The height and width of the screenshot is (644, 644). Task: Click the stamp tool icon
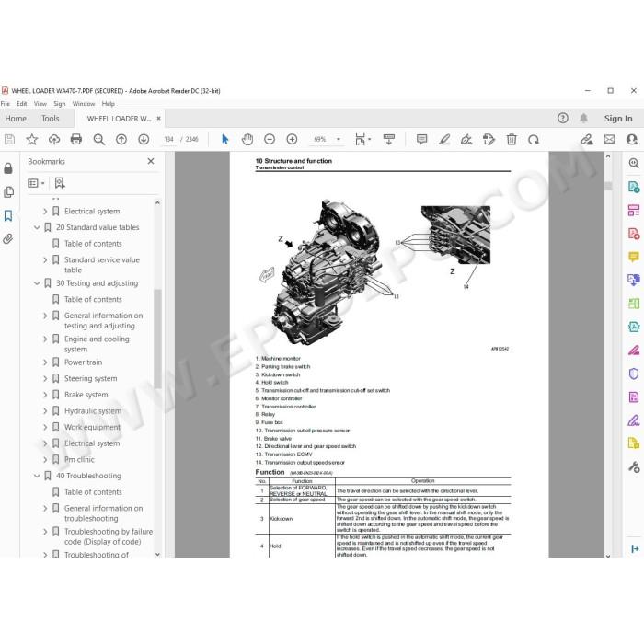pos(489,140)
